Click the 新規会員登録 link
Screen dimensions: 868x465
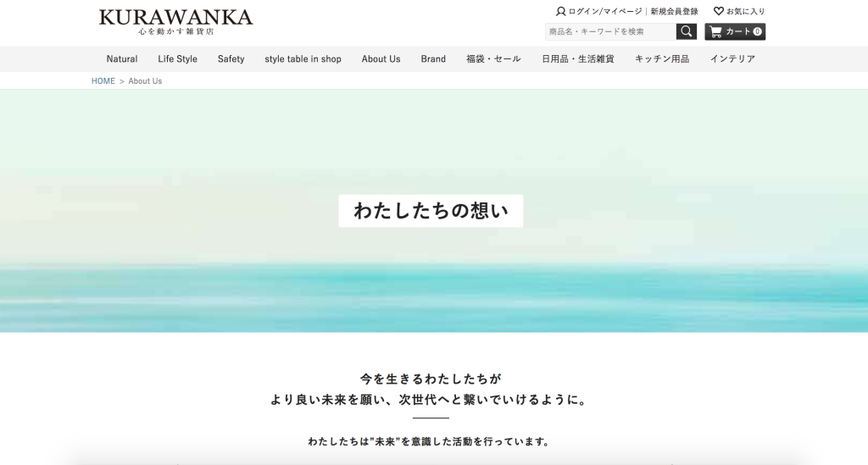674,11
